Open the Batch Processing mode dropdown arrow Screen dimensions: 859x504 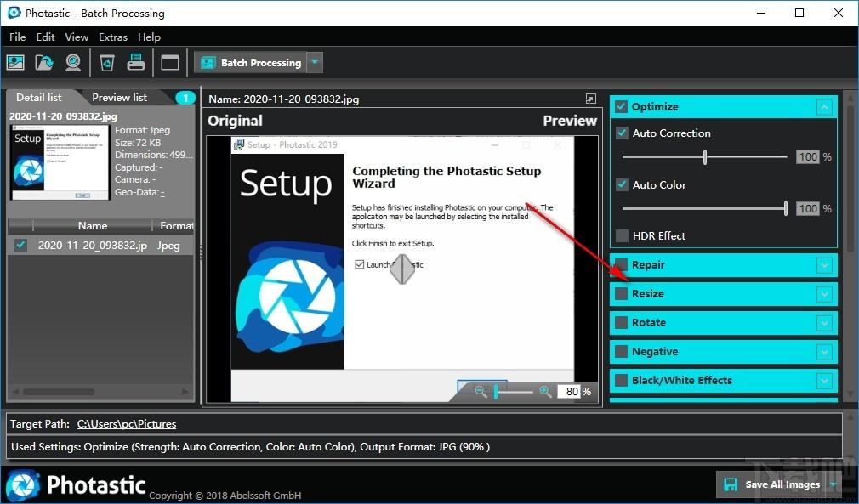315,62
